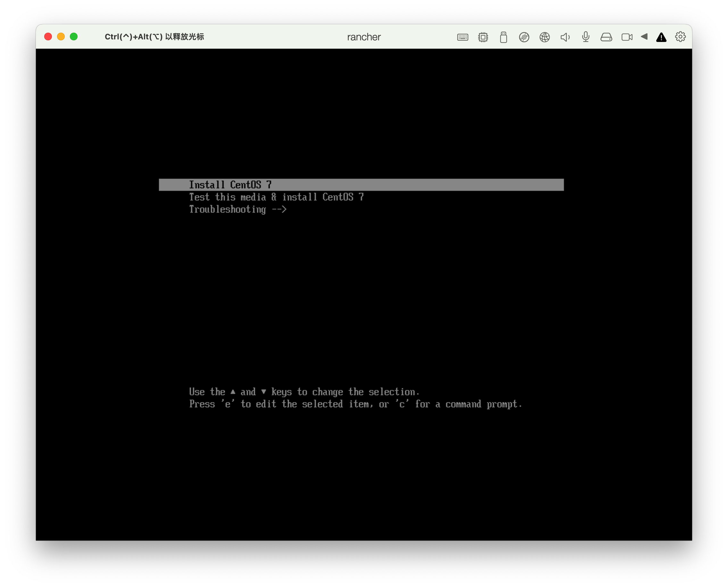Screen dimensions: 728x588
Task: Open Troubleshooting submenu entry
Action: click(237, 209)
